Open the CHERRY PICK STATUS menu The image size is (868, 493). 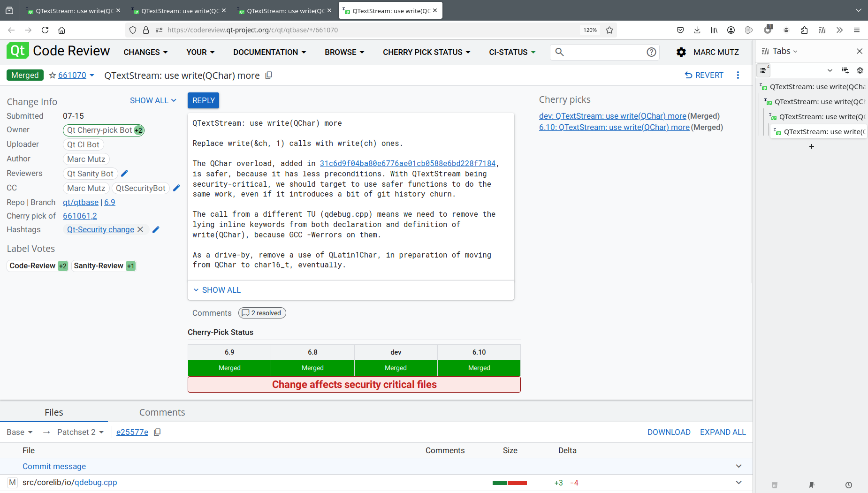click(426, 52)
